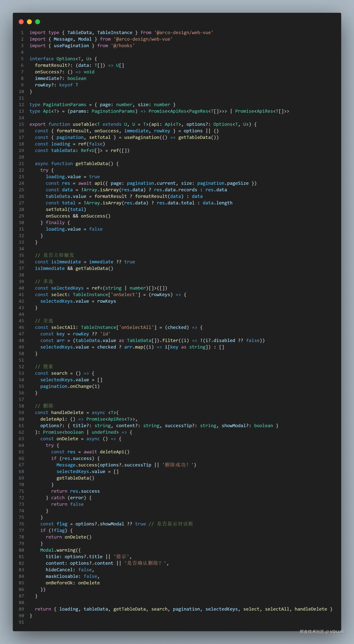Click '@arco-design/web-vue' string on line 1
The height and width of the screenshot is (644, 354).
184,32
